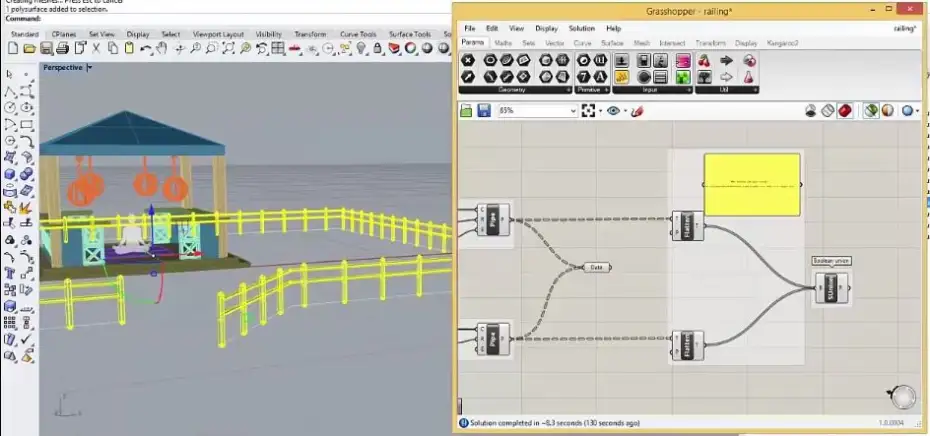Select the Pan hand tool in Rhino
Image resolution: width=930 pixels, height=436 pixels.
[161, 49]
